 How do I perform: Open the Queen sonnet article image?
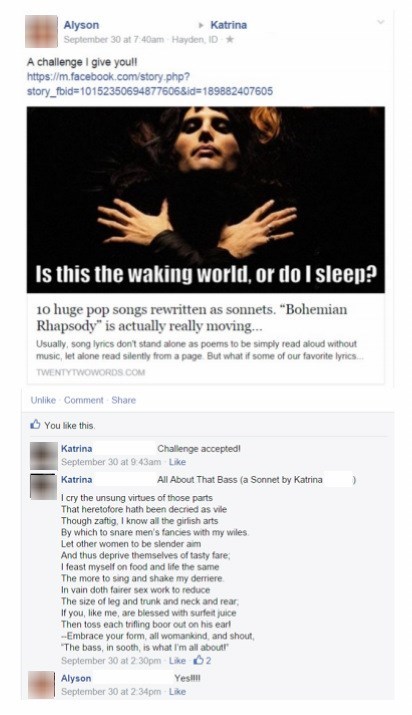click(206, 200)
